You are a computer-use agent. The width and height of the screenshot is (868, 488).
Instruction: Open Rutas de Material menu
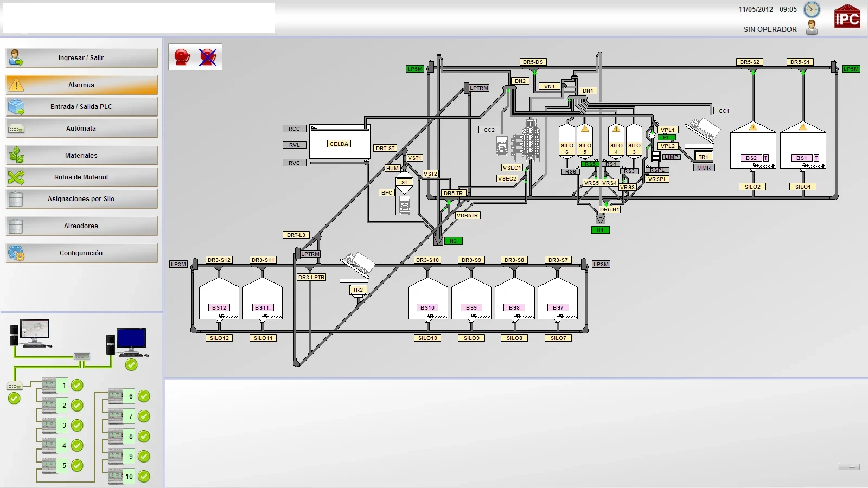tap(81, 177)
